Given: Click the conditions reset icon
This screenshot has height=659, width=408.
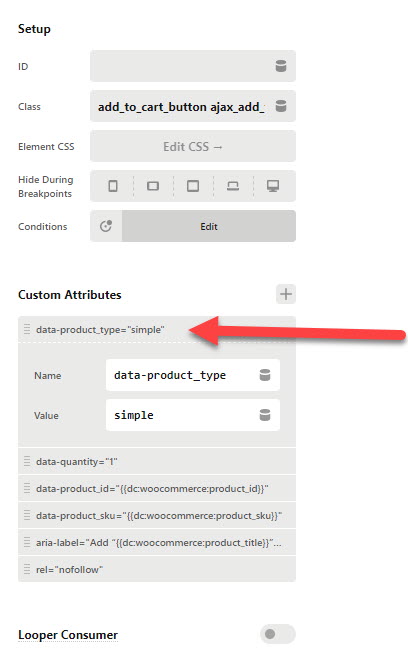Looking at the screenshot, I should coord(106,226).
